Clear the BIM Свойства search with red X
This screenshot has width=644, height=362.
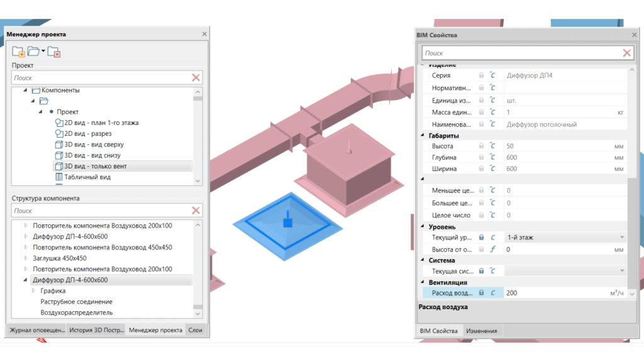[x=626, y=53]
